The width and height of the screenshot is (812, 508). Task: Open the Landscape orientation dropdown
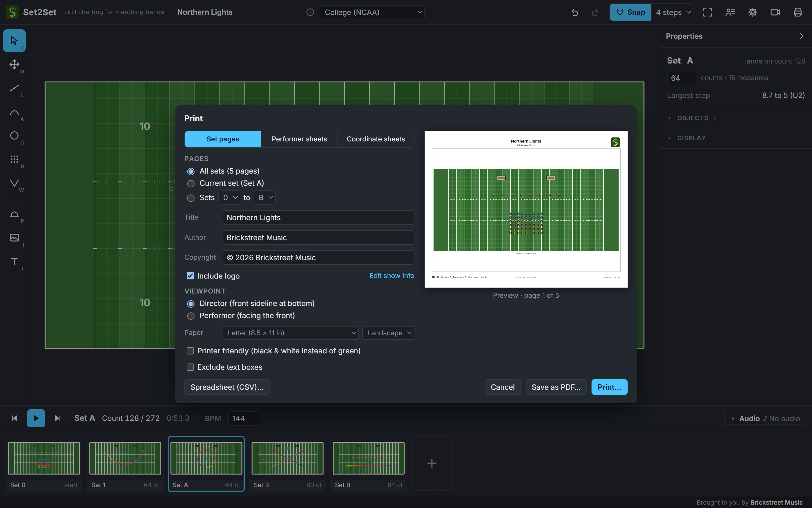tap(388, 333)
